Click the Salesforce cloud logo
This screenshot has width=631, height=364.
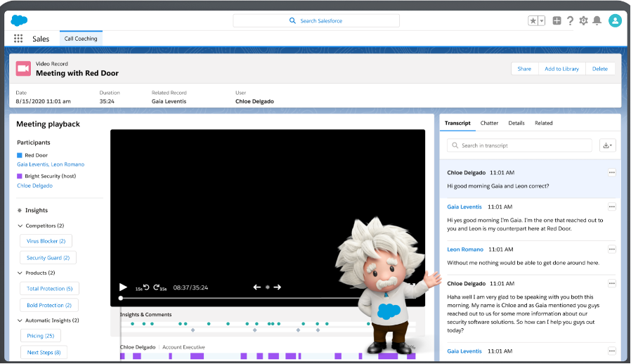coord(19,20)
